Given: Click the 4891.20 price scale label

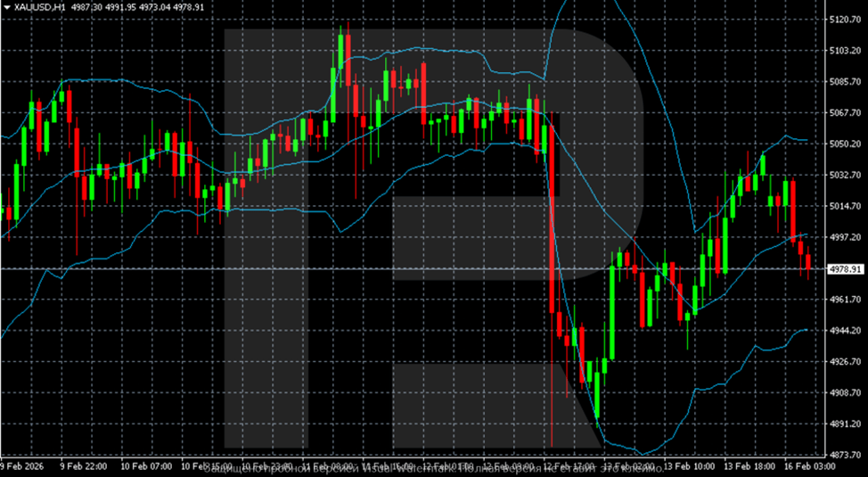Looking at the screenshot, I should (845, 424).
